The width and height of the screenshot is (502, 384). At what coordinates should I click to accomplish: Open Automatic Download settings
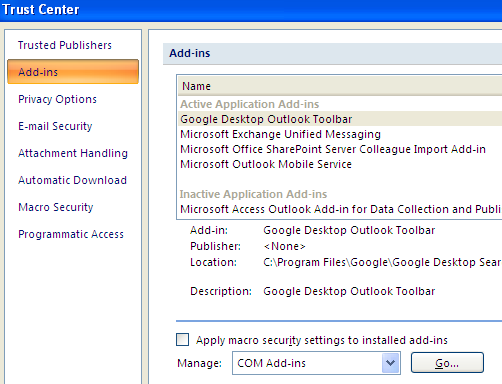click(x=72, y=180)
